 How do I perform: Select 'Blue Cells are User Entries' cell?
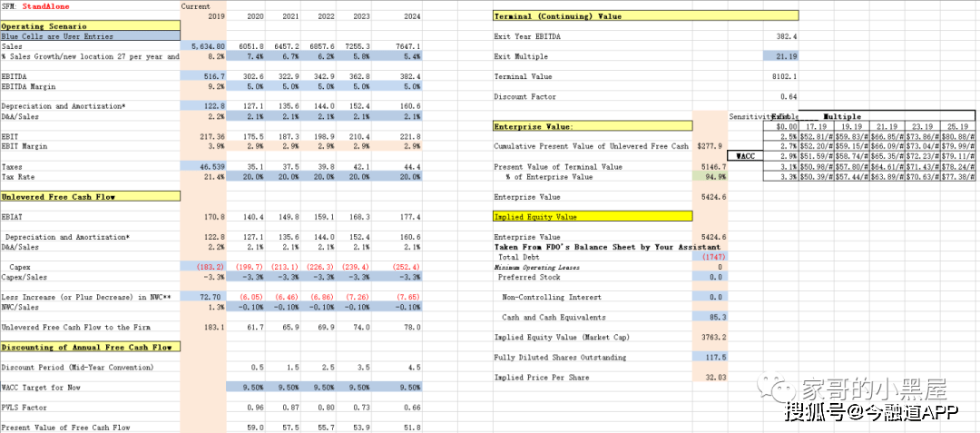click(90, 36)
